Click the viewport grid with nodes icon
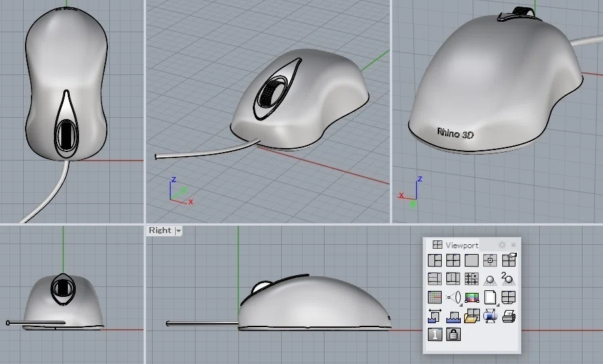 [471, 278]
